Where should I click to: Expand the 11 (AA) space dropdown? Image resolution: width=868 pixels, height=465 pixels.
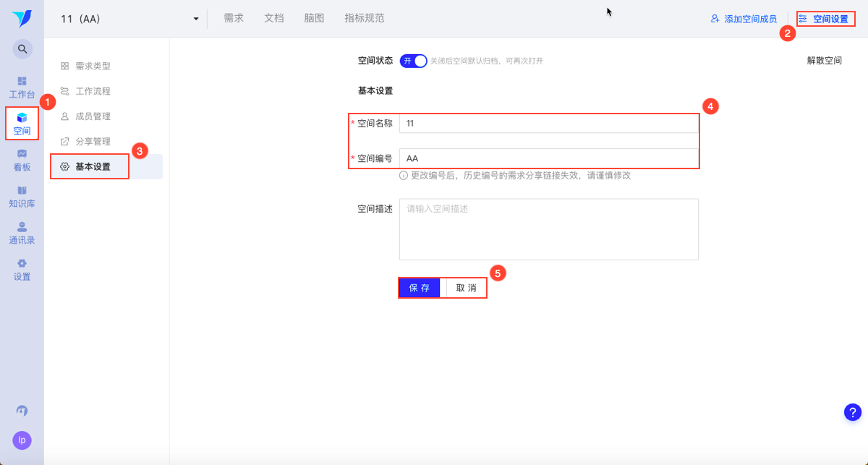(195, 19)
